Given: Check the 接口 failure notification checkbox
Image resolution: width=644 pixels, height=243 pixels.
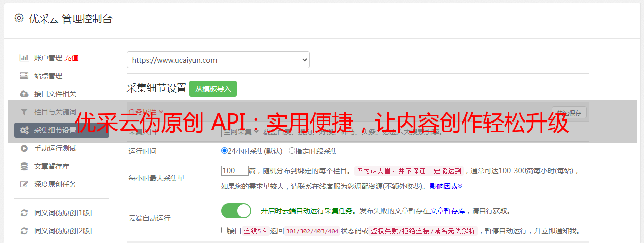Looking at the screenshot, I should 224,231.
